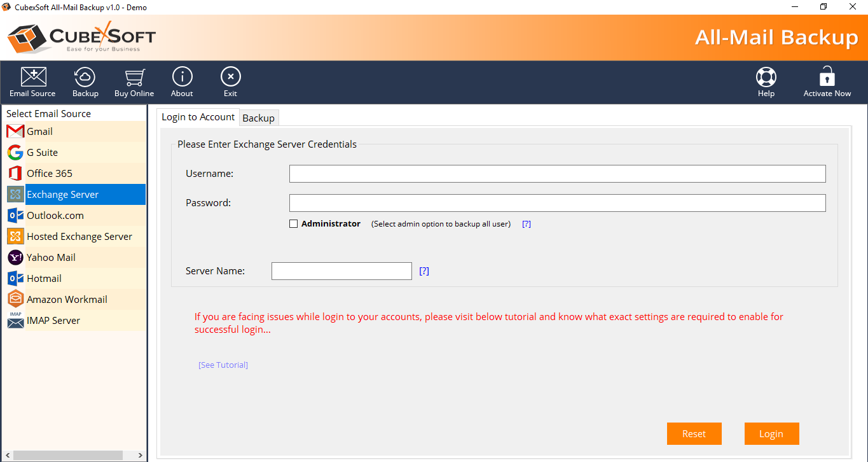
Task: Open the Help lifebuoy icon
Action: (766, 77)
